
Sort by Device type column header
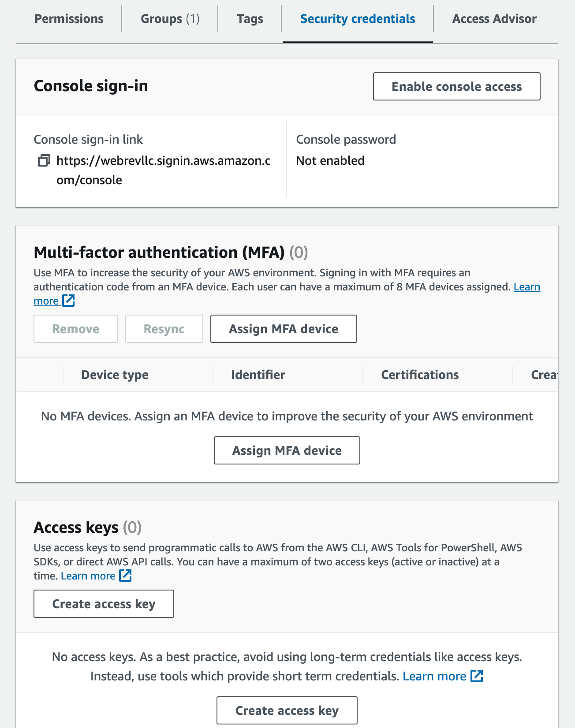[115, 375]
